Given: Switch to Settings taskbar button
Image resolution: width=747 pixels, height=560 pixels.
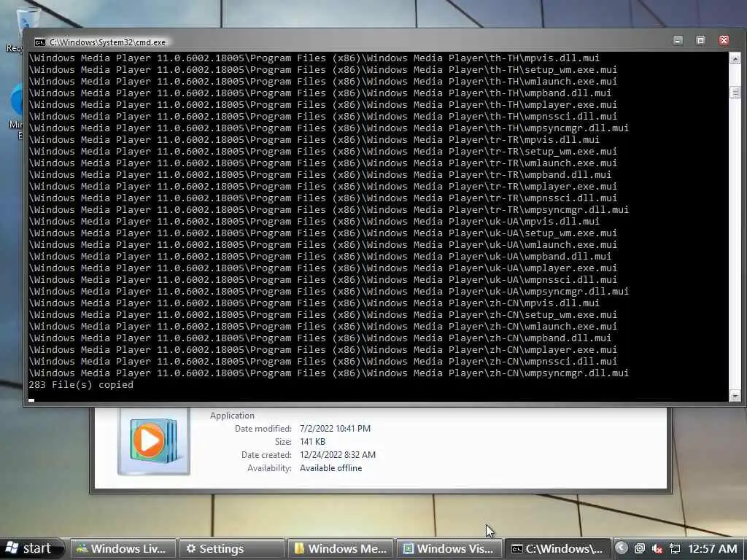Looking at the screenshot, I should tap(232, 549).
